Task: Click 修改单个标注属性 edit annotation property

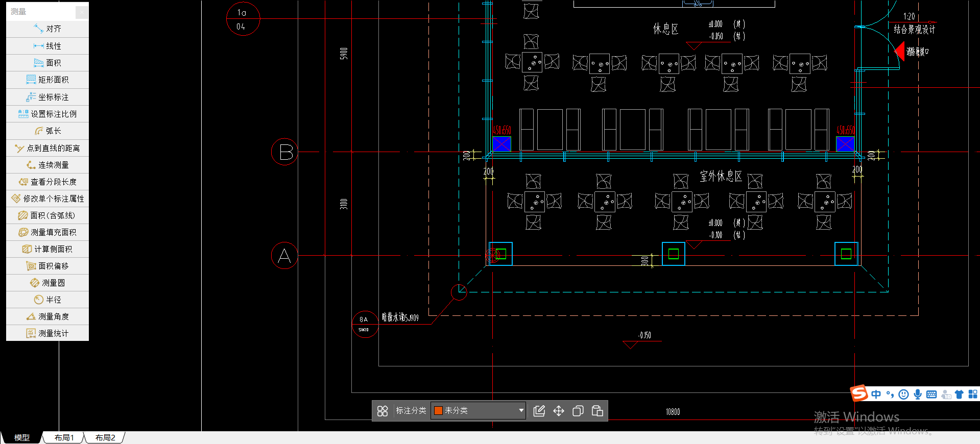Action: coord(47,199)
